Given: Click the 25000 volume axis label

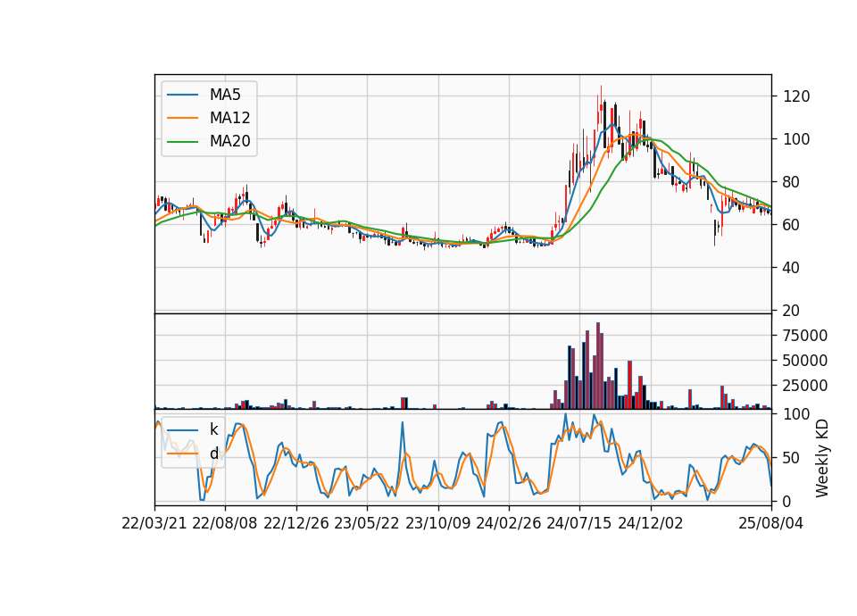Looking at the screenshot, I should [x=805, y=386].
